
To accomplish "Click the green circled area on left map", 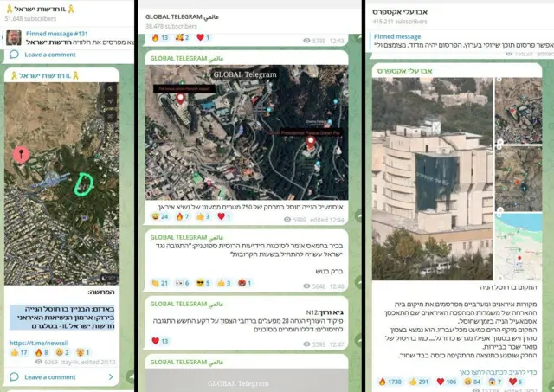I will click(x=84, y=183).
